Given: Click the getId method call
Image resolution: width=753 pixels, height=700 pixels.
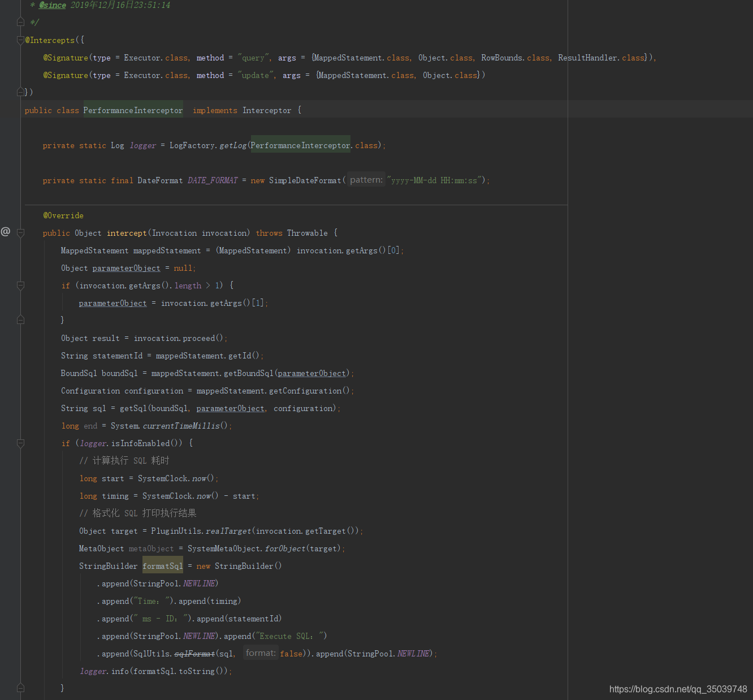Looking at the screenshot, I should [240, 356].
